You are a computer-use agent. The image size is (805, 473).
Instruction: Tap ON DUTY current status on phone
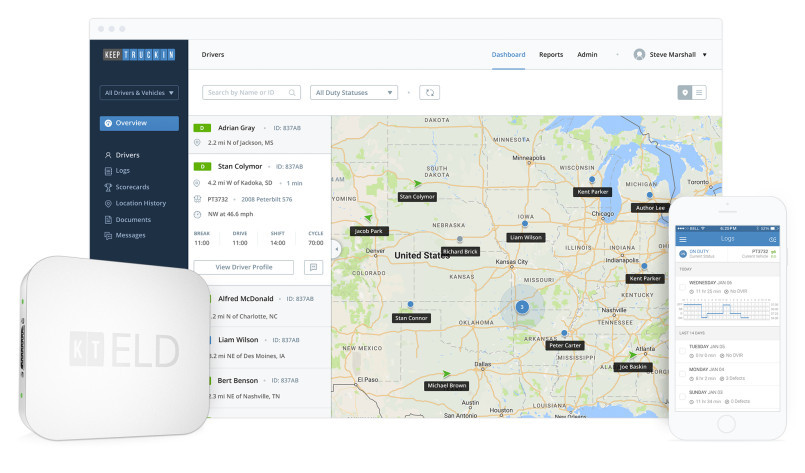point(699,253)
